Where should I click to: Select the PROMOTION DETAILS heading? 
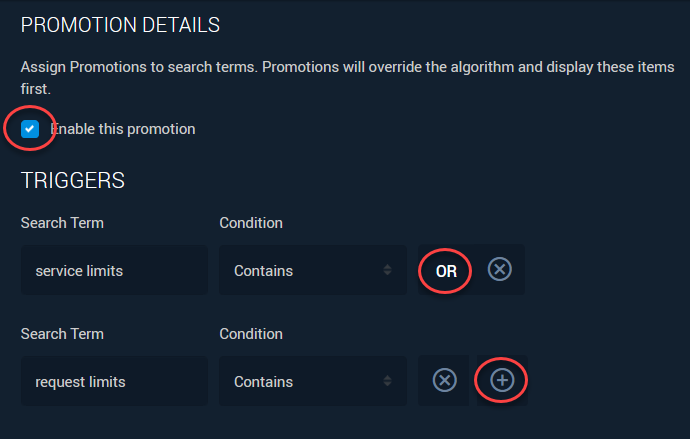coord(120,25)
